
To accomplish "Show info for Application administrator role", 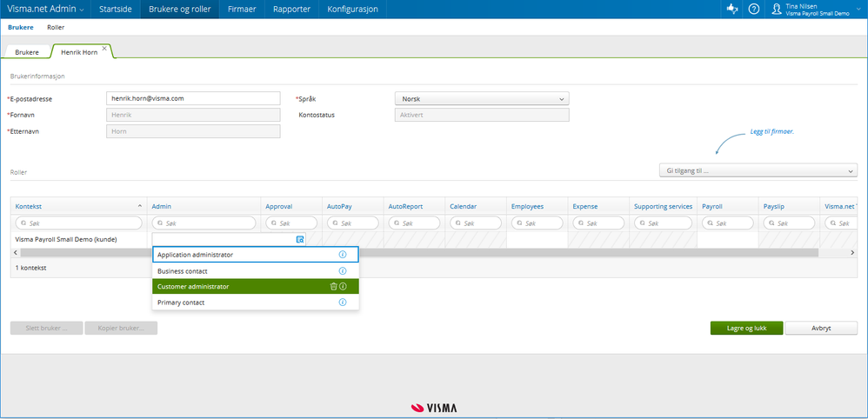I will pyautogui.click(x=342, y=255).
